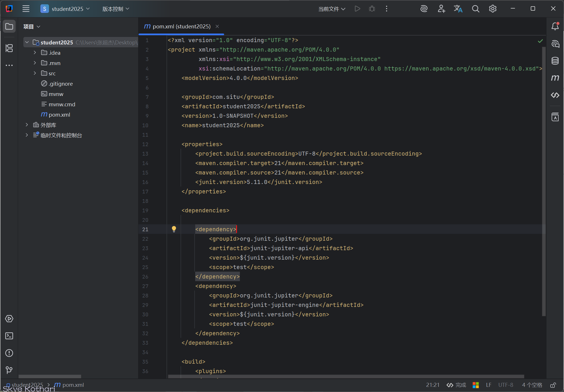Select the pom.xml (student2025) editor tab

[181, 26]
